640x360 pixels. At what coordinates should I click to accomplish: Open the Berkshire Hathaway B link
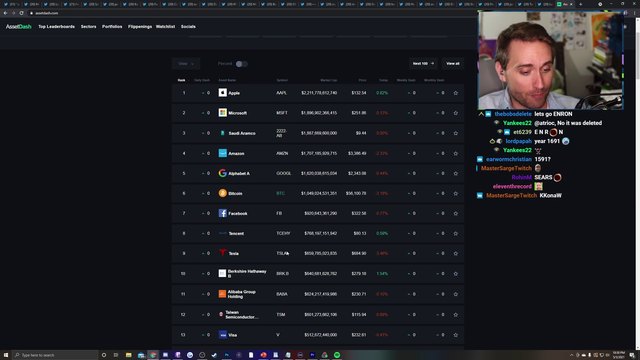[247, 273]
